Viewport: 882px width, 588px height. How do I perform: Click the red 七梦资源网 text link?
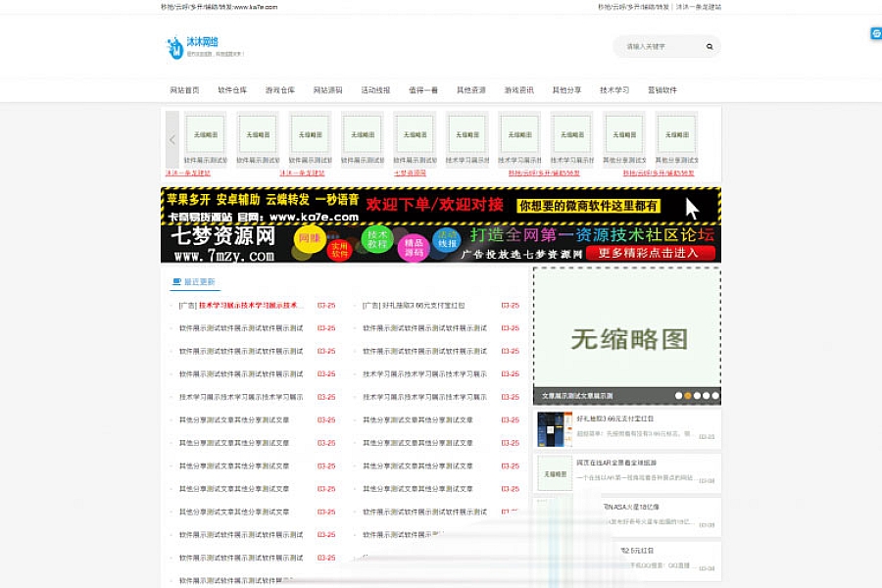pyautogui.click(x=410, y=173)
